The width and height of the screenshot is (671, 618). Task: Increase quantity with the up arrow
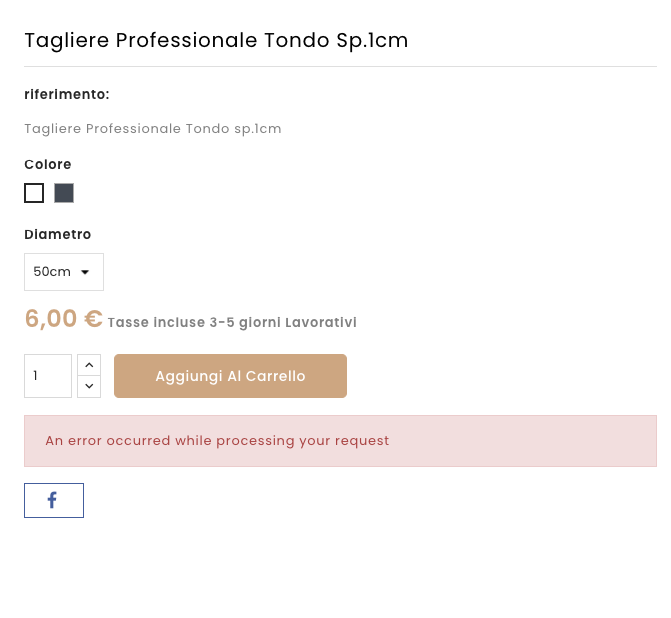point(89,365)
